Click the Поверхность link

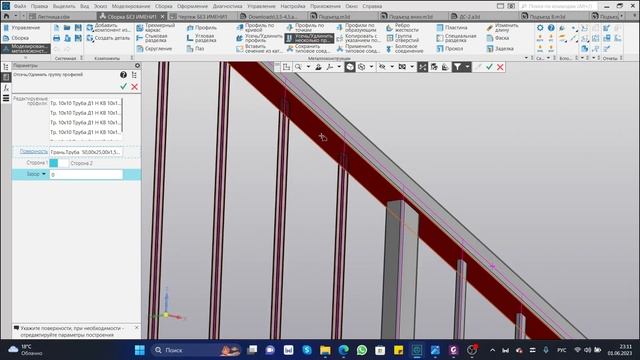pyautogui.click(x=33, y=151)
